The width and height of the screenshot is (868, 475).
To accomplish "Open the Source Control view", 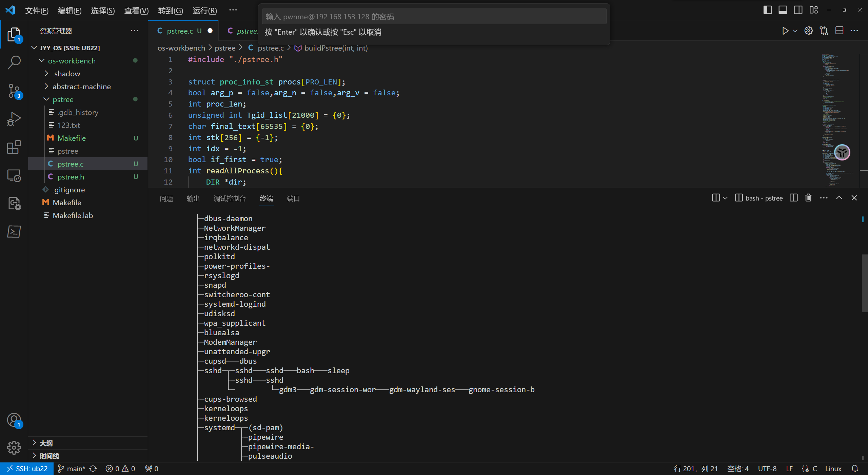I will click(14, 91).
